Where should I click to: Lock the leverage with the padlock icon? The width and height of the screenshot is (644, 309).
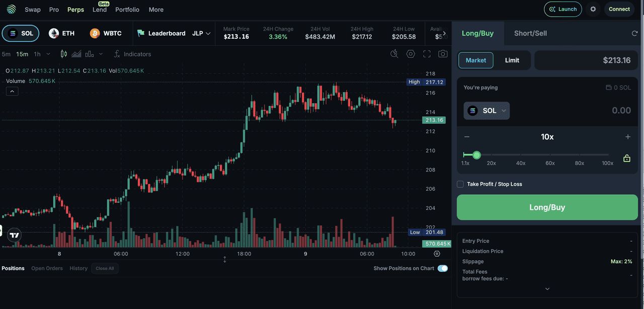[626, 158]
